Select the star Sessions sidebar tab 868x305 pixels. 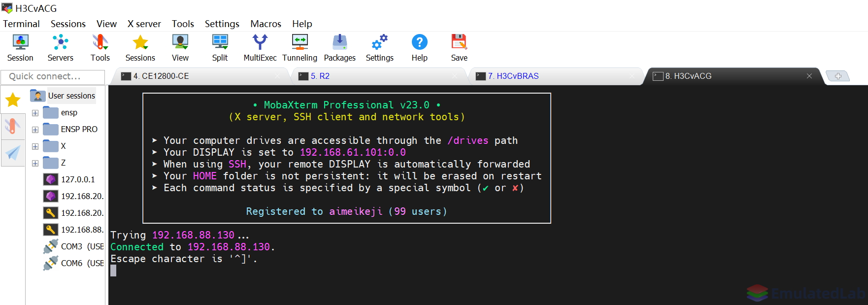coord(13,100)
